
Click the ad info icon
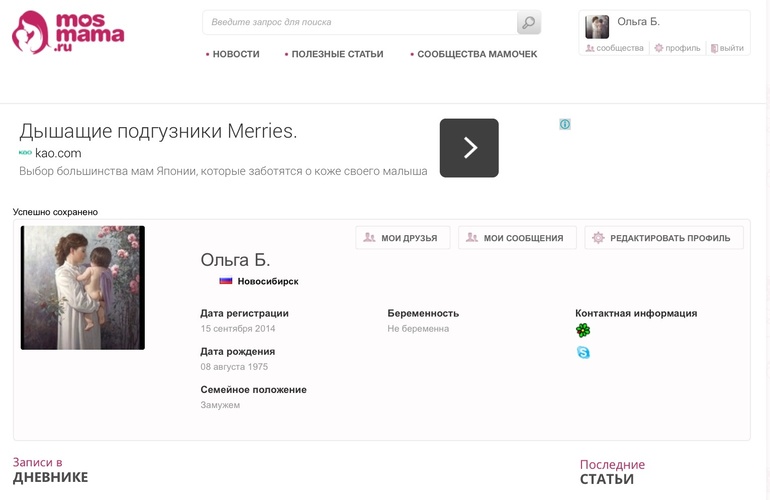[565, 125]
